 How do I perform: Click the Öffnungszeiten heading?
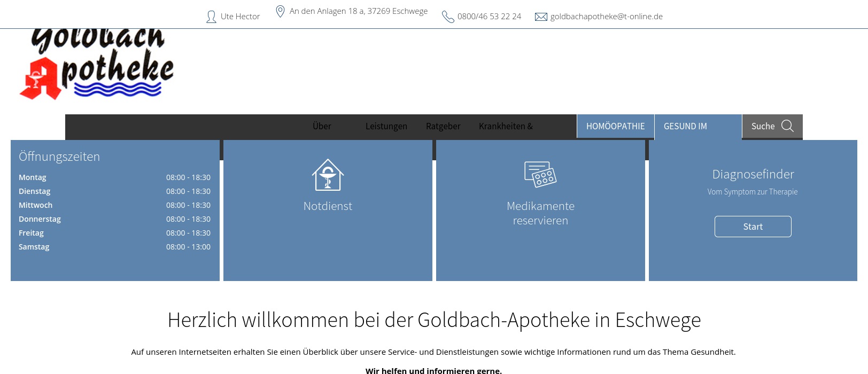59,157
